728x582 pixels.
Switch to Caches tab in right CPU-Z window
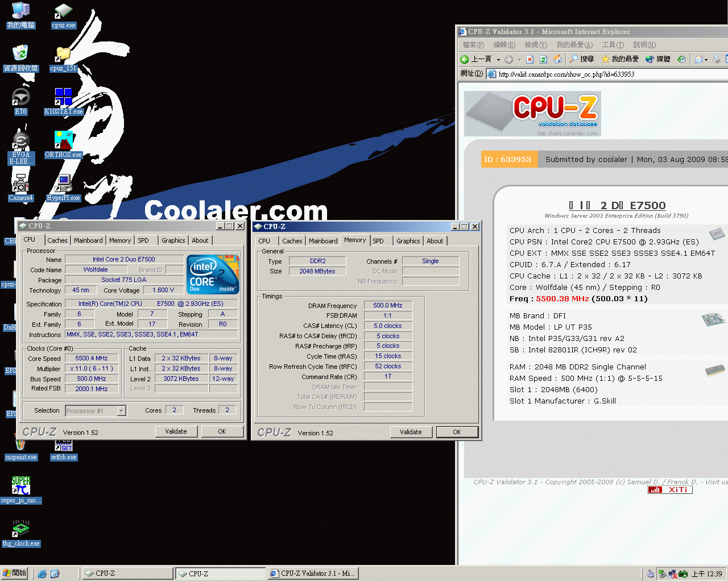tap(292, 242)
